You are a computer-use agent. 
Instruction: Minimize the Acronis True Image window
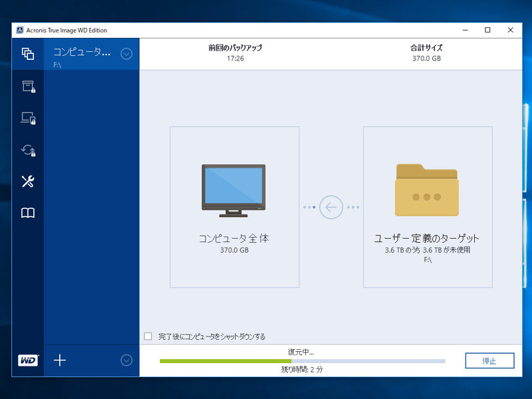pos(465,30)
